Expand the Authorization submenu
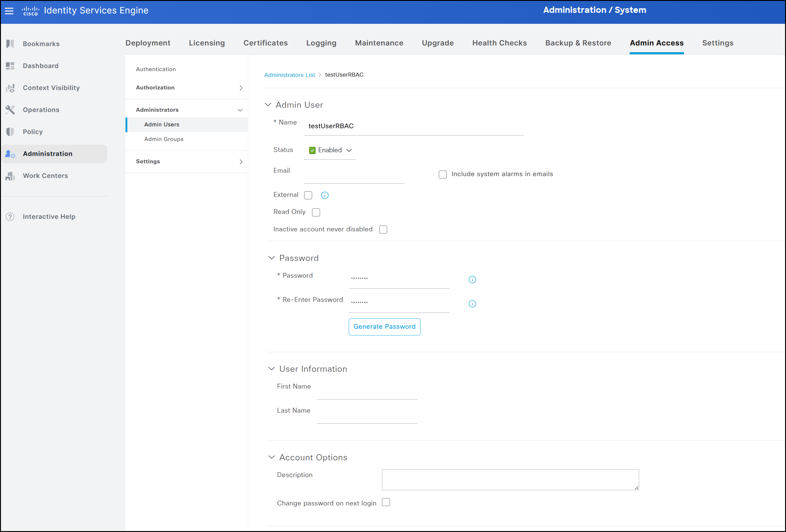The height and width of the screenshot is (532, 786). tap(241, 88)
